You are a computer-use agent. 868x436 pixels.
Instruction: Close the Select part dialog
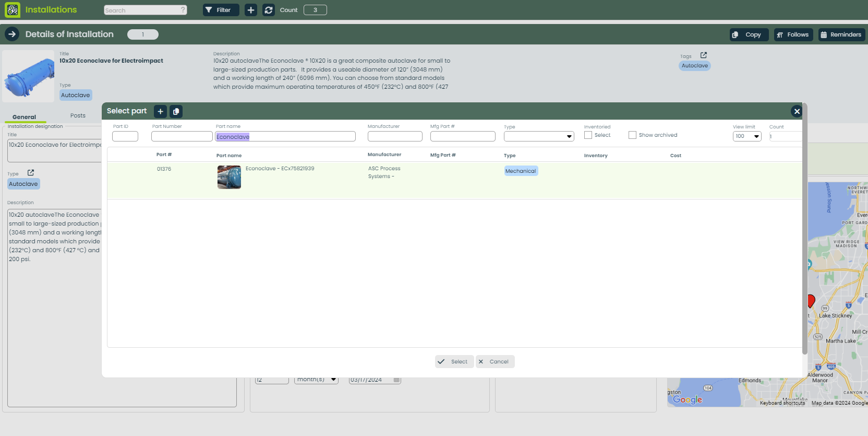point(797,111)
